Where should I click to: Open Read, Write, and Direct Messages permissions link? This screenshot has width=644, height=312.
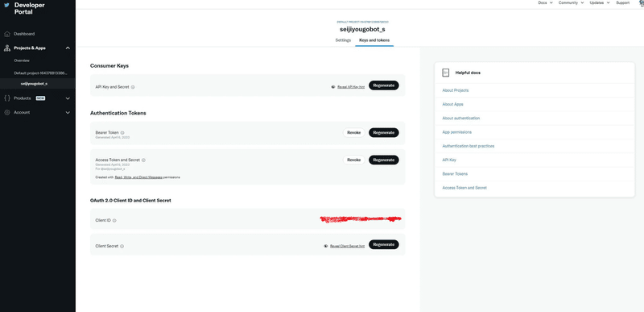pyautogui.click(x=138, y=177)
